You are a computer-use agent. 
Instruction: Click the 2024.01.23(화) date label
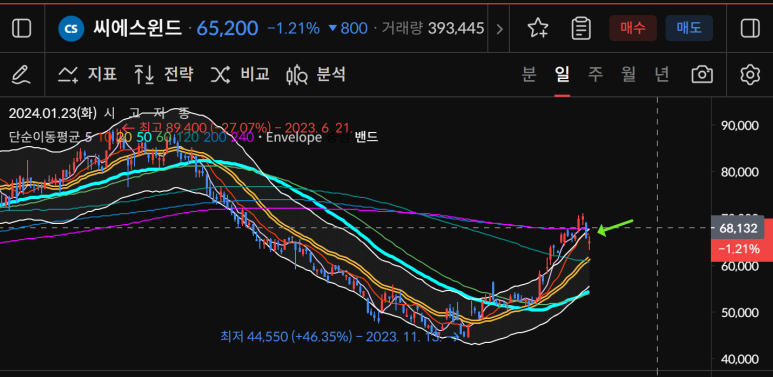(x=54, y=113)
